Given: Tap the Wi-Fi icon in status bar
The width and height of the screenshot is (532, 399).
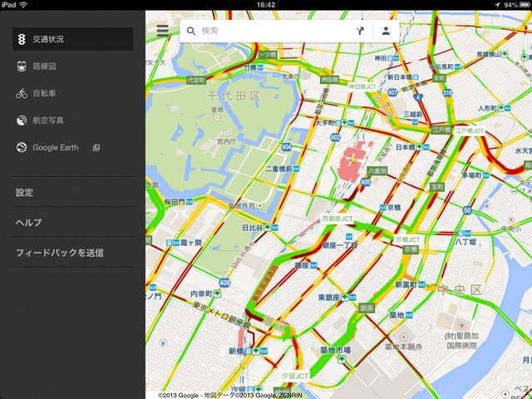Looking at the screenshot, I should coord(23,5).
